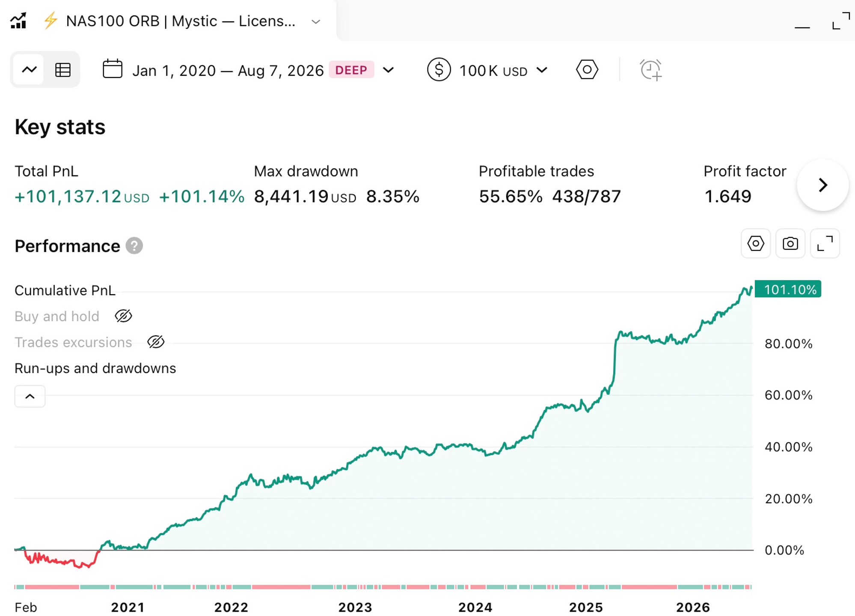
Task: Click the Max drawdown 8,441.19 USD value
Action: tap(305, 197)
